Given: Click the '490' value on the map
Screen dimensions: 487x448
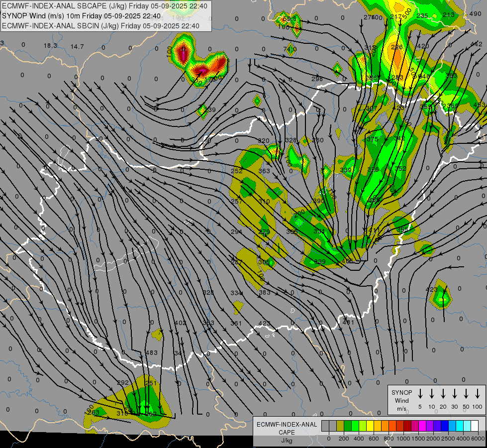Looking at the screenshot, I should click(x=475, y=13).
